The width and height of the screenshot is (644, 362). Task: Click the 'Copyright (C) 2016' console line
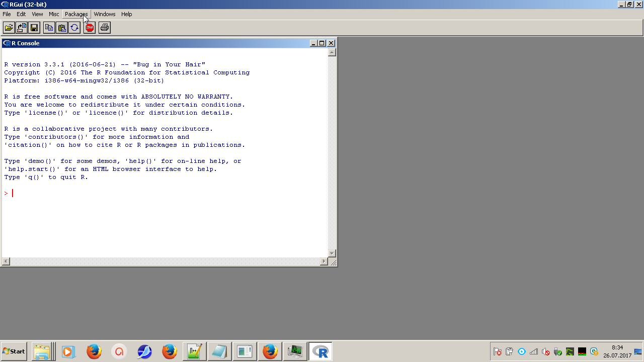tap(127, 72)
